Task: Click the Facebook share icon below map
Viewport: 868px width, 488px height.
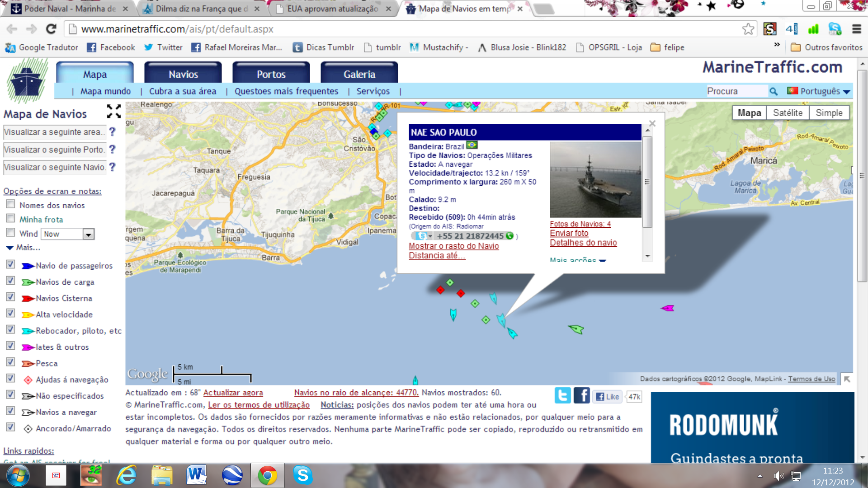Action: point(581,395)
